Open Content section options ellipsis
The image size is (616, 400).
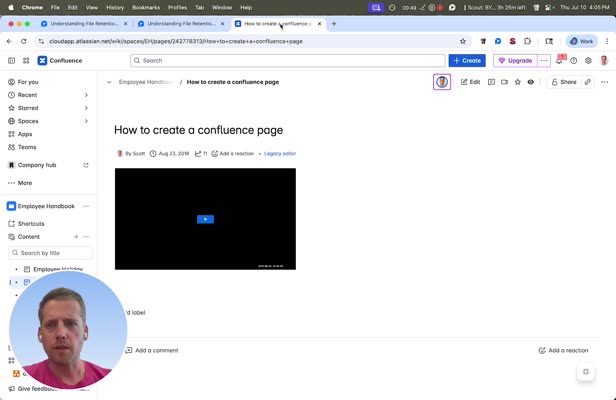pos(86,237)
